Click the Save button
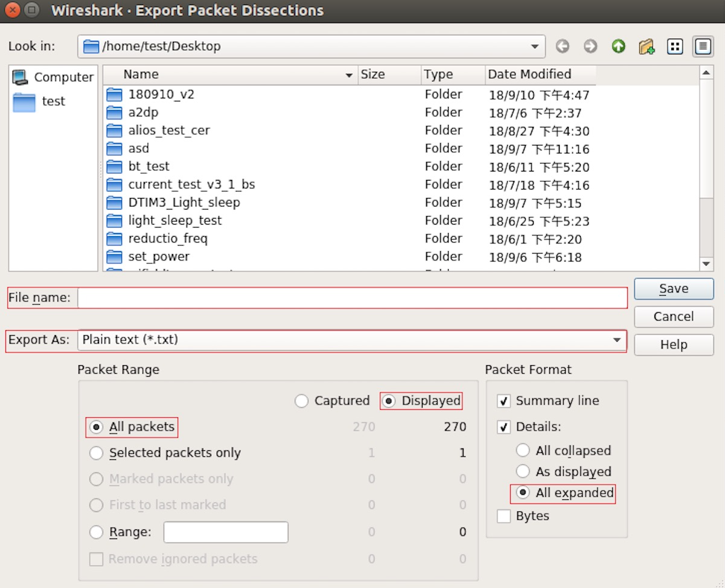 673,289
